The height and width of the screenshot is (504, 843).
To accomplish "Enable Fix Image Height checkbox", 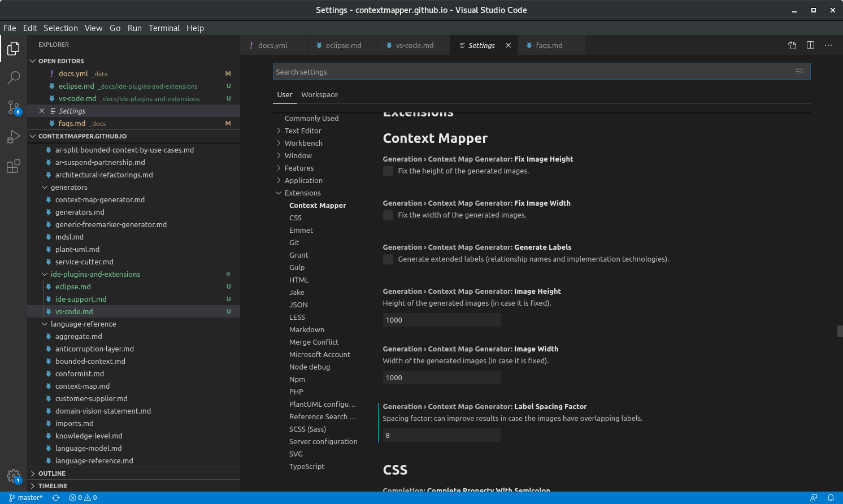I will point(388,171).
